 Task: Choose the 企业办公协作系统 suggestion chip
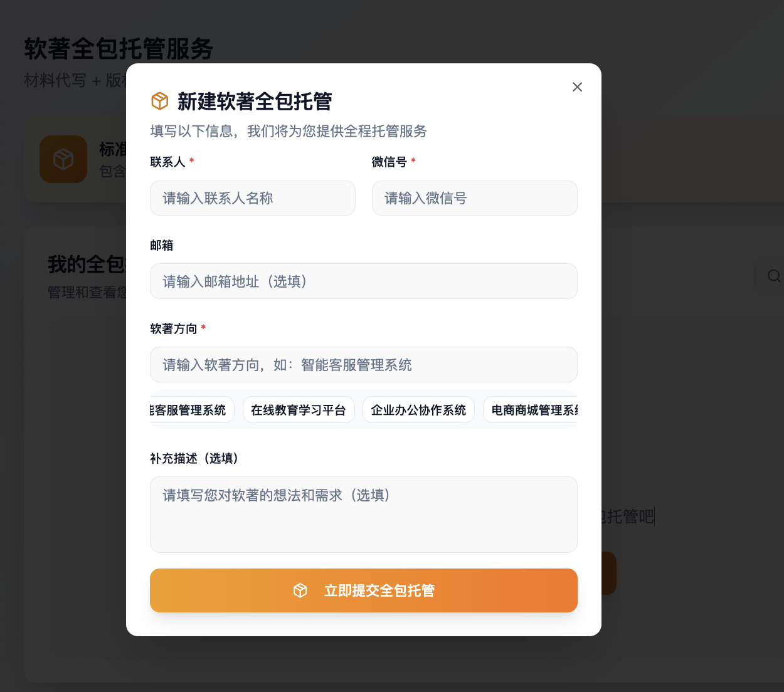tap(418, 410)
